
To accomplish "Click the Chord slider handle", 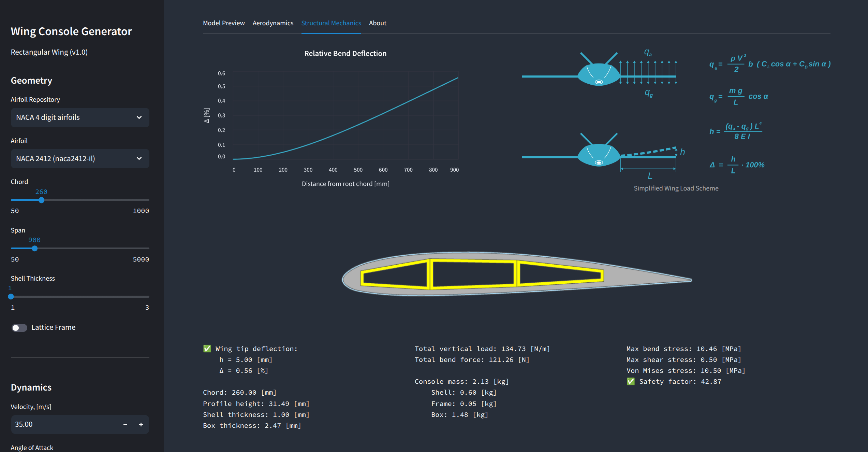I will (x=41, y=200).
